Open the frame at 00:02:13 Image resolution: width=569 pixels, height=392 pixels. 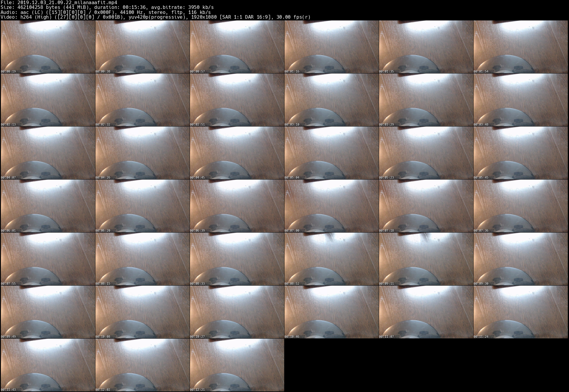pyautogui.click(x=48, y=100)
